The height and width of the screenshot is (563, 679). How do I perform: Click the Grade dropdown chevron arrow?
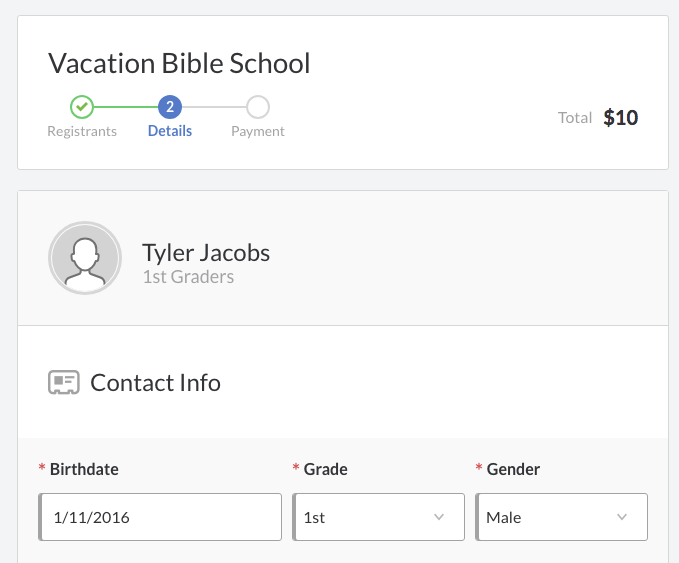click(439, 517)
